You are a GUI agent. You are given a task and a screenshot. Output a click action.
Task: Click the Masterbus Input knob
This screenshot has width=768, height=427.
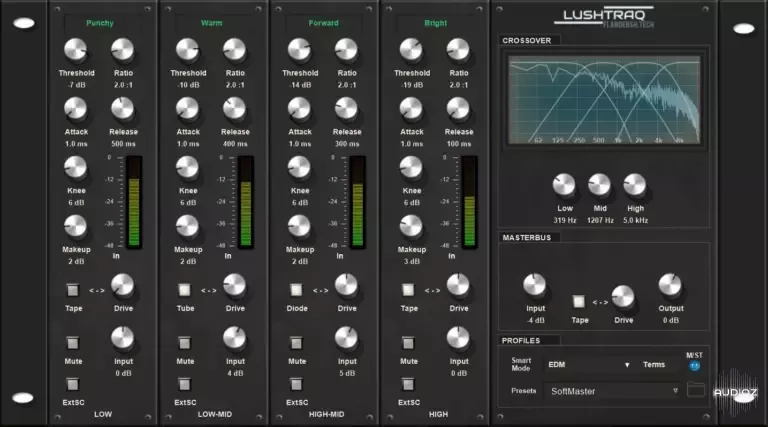tap(534, 285)
